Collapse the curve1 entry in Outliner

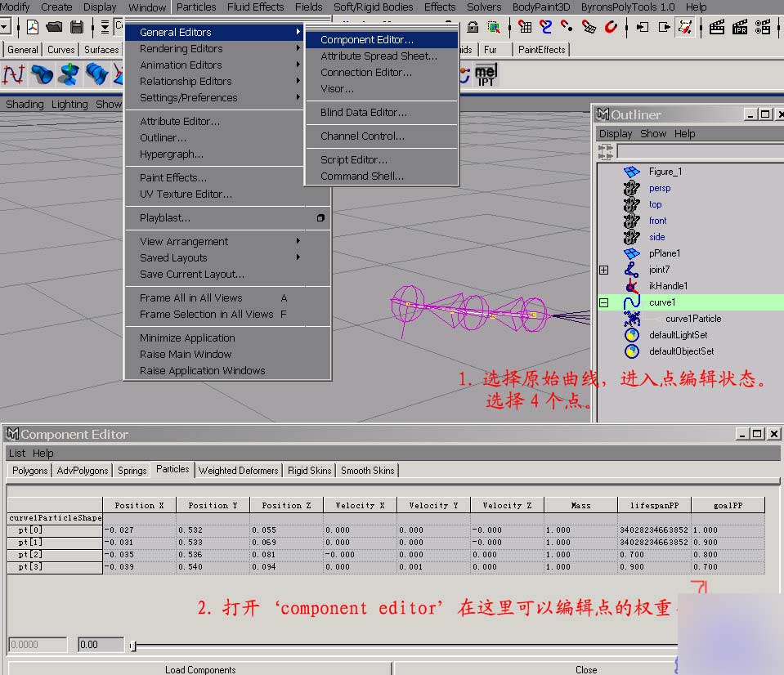coord(603,302)
